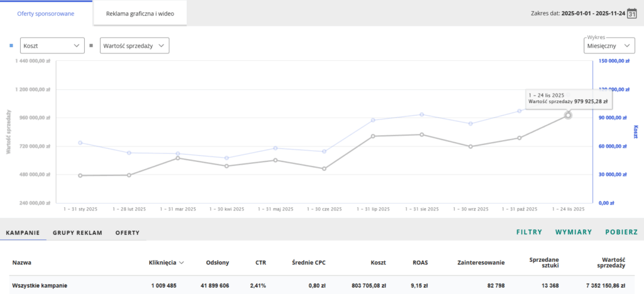Open the Miesięczny chart interval dropdown
Image resolution: width=644 pixels, height=294 pixels.
coord(609,46)
